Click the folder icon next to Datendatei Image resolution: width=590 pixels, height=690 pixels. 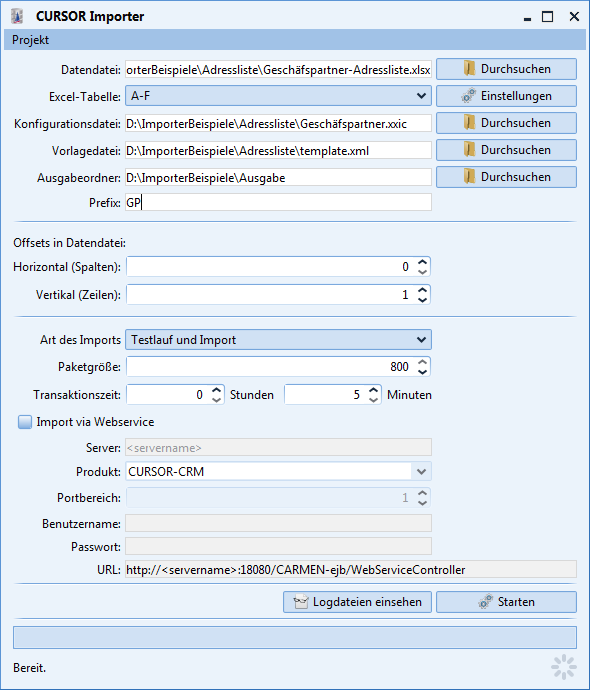pos(469,69)
